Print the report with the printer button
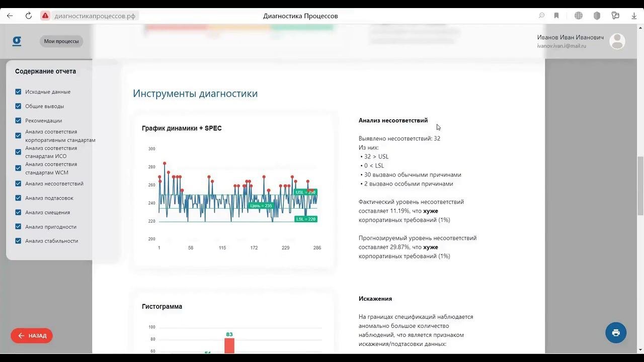 (x=616, y=333)
